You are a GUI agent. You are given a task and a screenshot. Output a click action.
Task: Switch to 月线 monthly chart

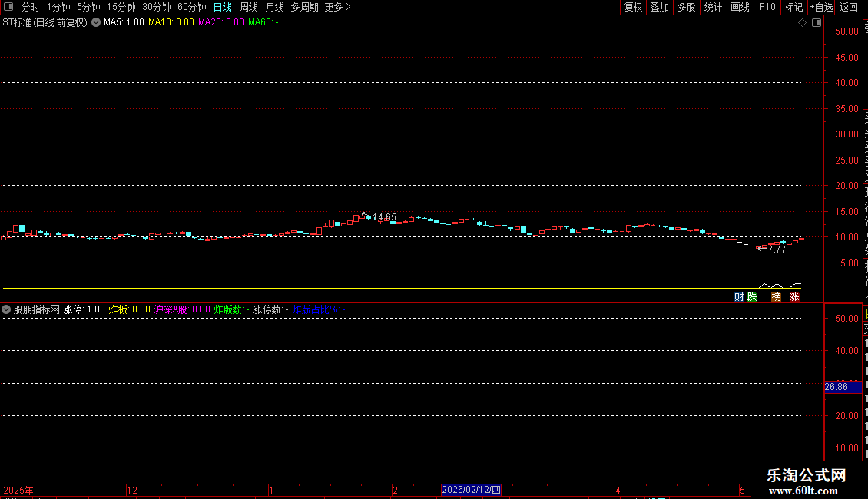tap(274, 7)
